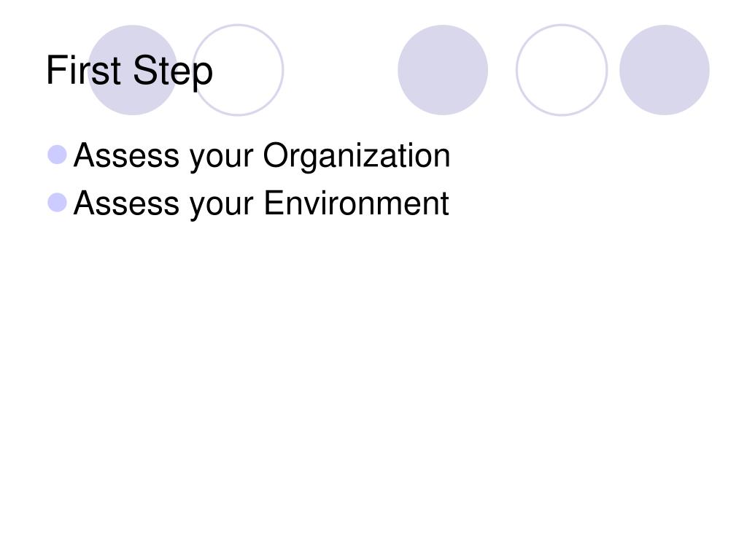This screenshot has height=560, width=747.
Task: Click the filled lavender circle behind "First"
Action: click(133, 70)
